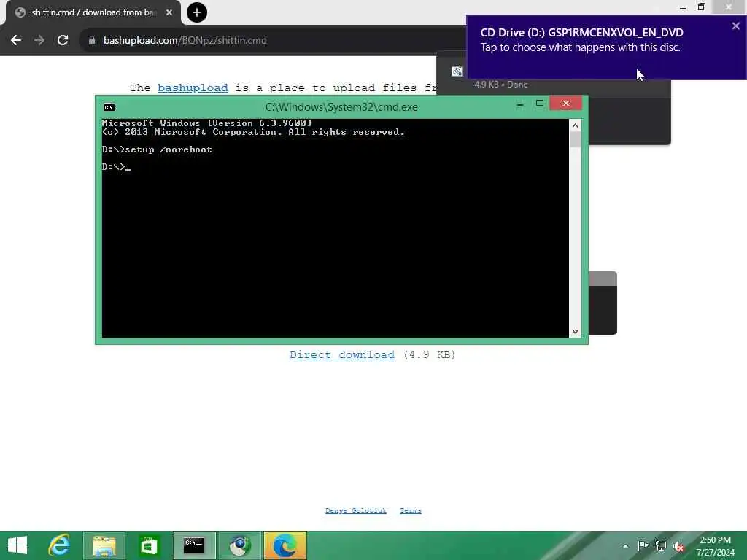Click the browser forward arrow
Image resolution: width=747 pixels, height=560 pixels.
39,41
